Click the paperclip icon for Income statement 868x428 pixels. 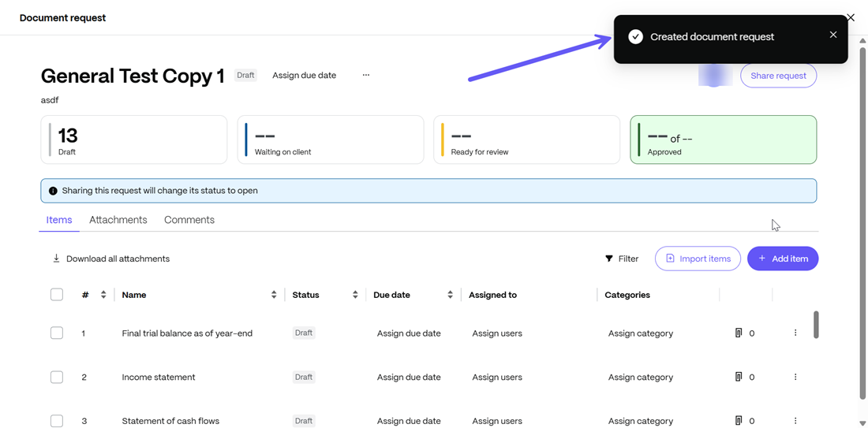(x=738, y=377)
